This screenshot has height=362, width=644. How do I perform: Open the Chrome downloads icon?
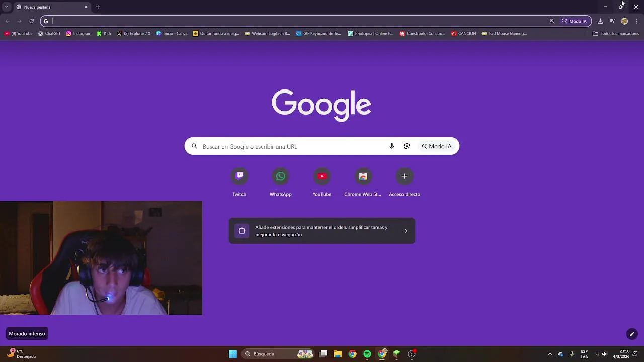[x=600, y=21]
